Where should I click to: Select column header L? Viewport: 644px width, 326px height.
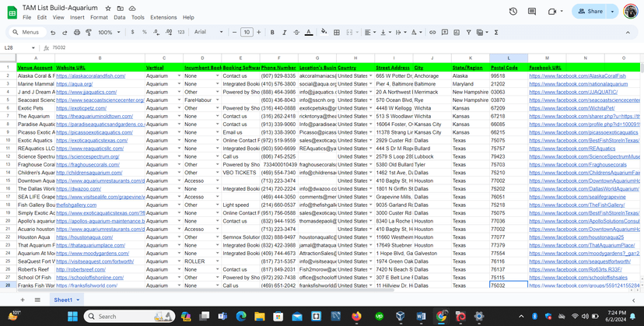click(x=509, y=58)
